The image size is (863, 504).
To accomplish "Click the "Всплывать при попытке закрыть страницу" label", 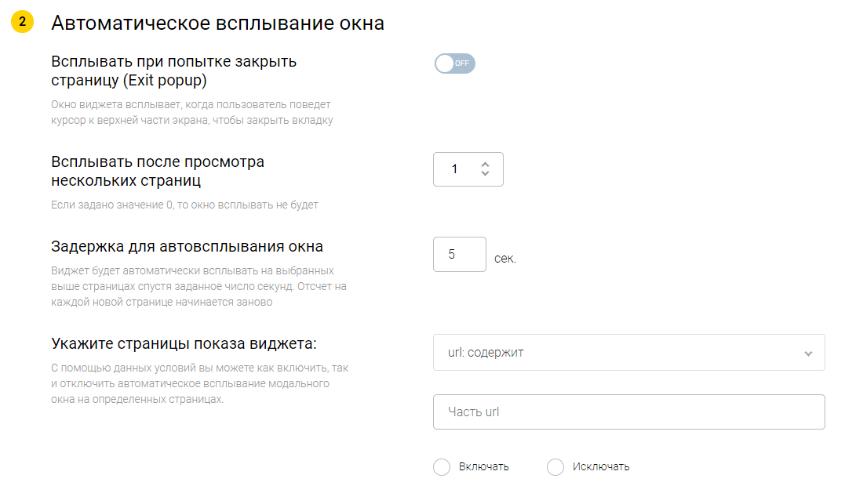I will (x=173, y=71).
